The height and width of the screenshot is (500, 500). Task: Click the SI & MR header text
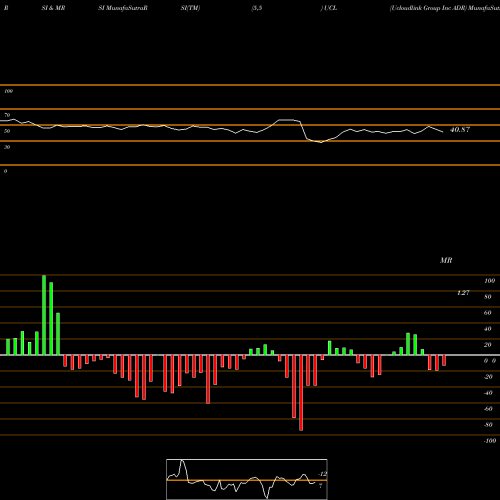coord(53,8)
